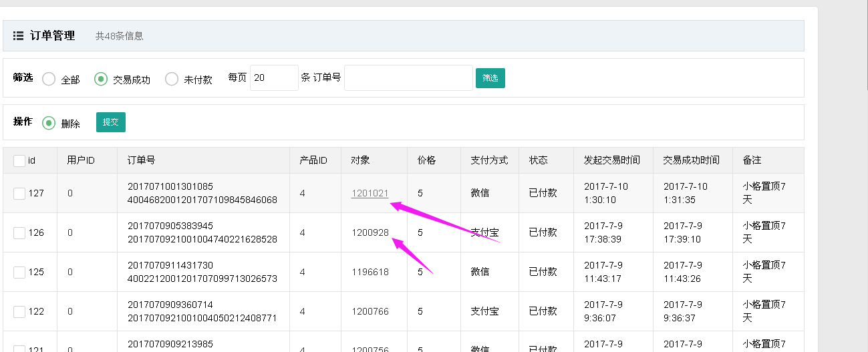868x352 pixels.
Task: Check the box for order id 127
Action: 19,193
